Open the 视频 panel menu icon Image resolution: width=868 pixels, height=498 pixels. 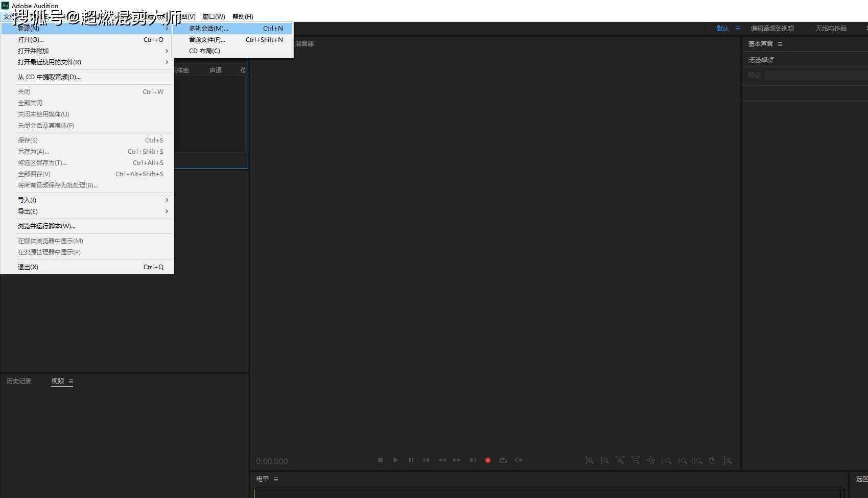point(71,381)
